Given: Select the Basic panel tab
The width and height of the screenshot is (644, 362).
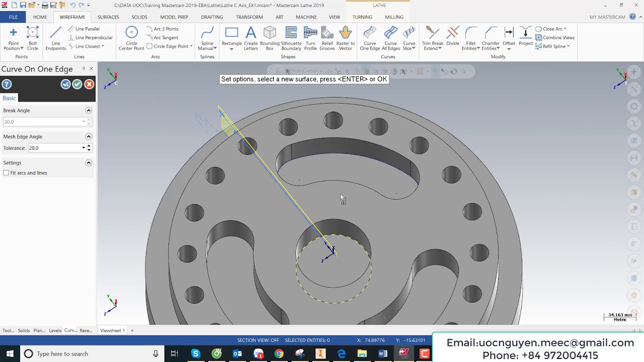Looking at the screenshot, I should pyautogui.click(x=9, y=98).
